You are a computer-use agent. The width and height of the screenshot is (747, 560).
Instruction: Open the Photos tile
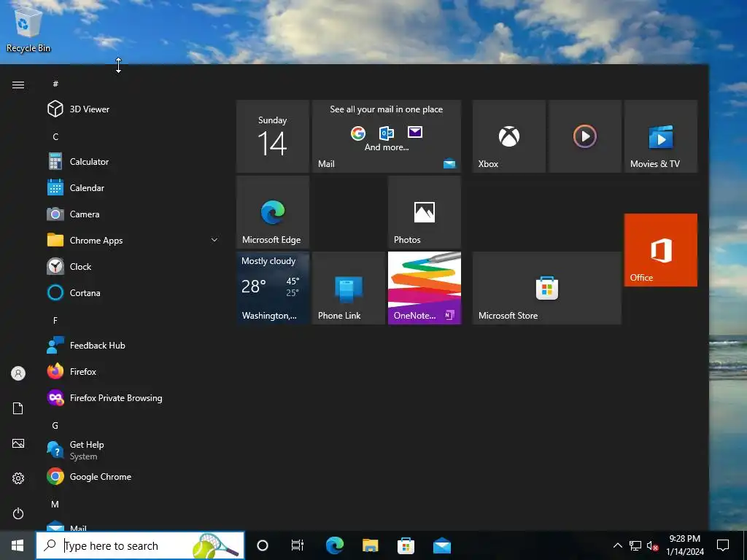point(425,212)
